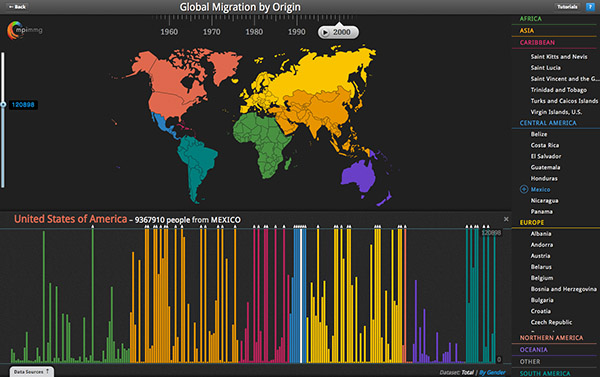Click the white highlighted Mexico bar
This screenshot has width=600, height=377.
[301, 295]
